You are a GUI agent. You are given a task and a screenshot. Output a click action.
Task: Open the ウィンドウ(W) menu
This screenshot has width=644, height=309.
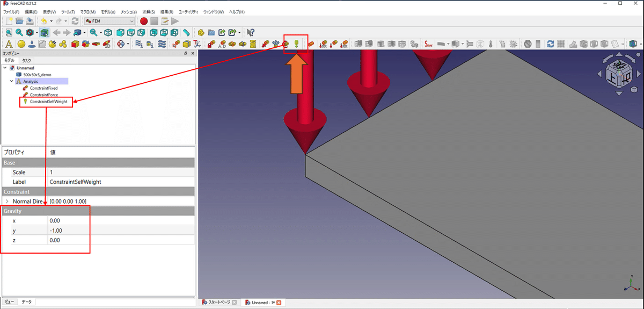(213, 12)
